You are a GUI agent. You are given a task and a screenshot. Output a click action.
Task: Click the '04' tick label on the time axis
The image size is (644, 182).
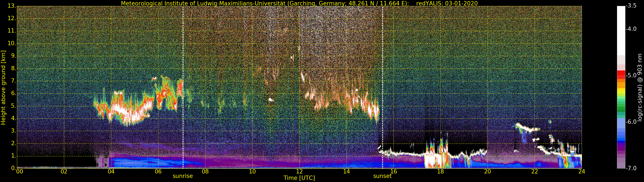[111, 172]
